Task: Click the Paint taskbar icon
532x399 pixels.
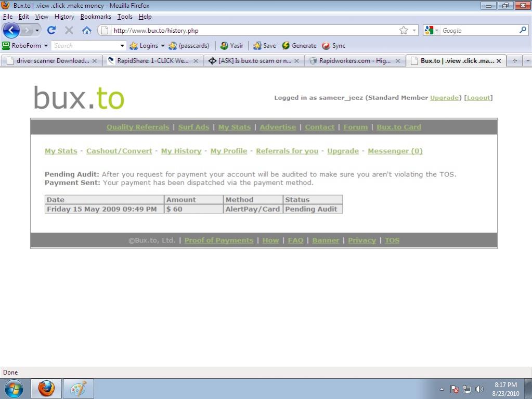Action: pos(79,389)
